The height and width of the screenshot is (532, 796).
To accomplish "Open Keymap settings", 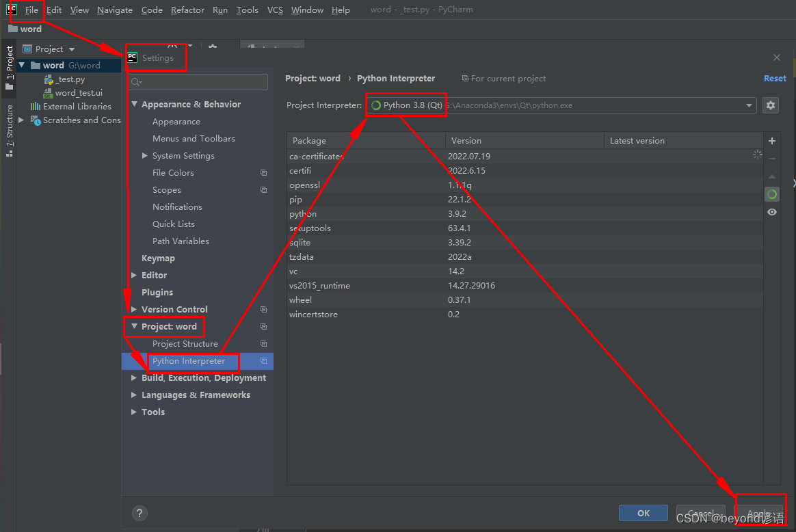I will [158, 258].
